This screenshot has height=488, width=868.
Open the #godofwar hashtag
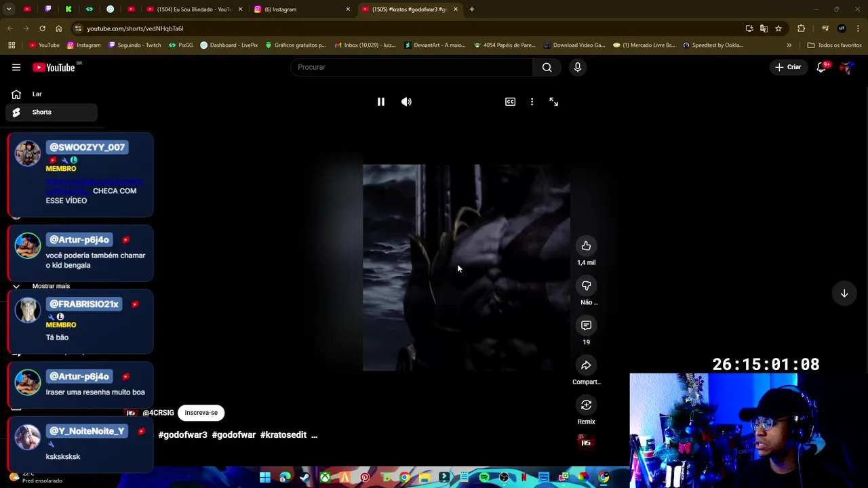233,435
